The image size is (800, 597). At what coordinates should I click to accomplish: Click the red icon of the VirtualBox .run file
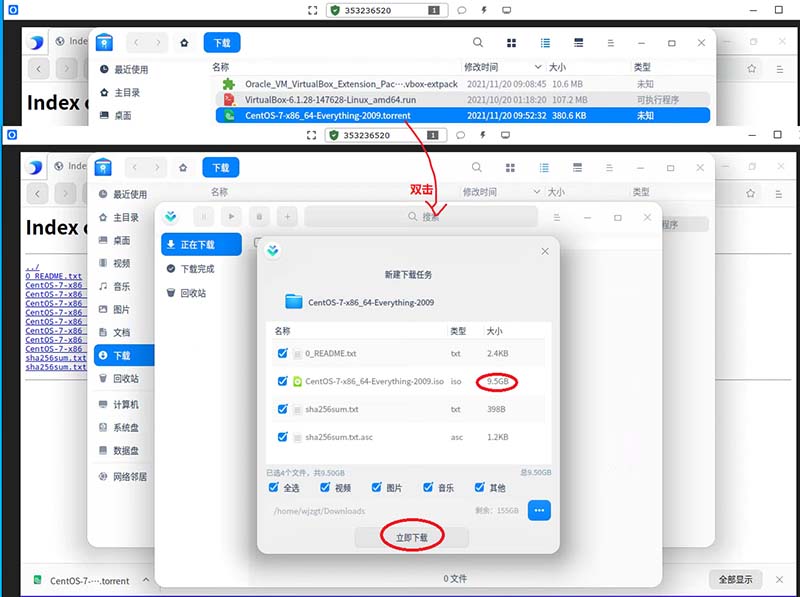[229, 100]
